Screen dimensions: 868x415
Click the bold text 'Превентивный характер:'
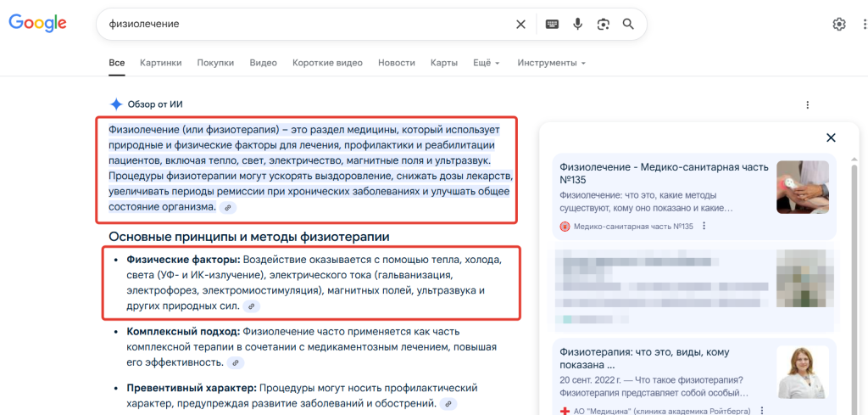coord(192,388)
